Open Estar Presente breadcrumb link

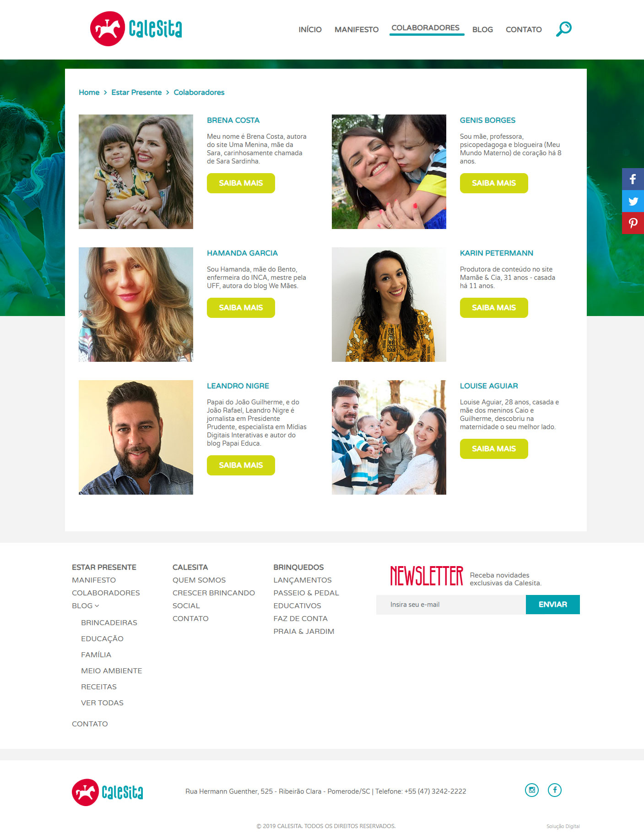coord(136,93)
